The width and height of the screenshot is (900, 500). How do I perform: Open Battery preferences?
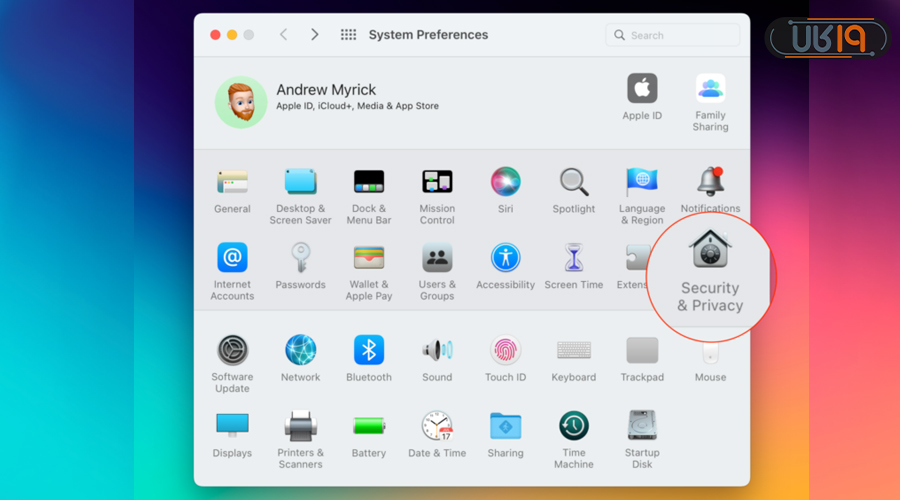tap(369, 426)
